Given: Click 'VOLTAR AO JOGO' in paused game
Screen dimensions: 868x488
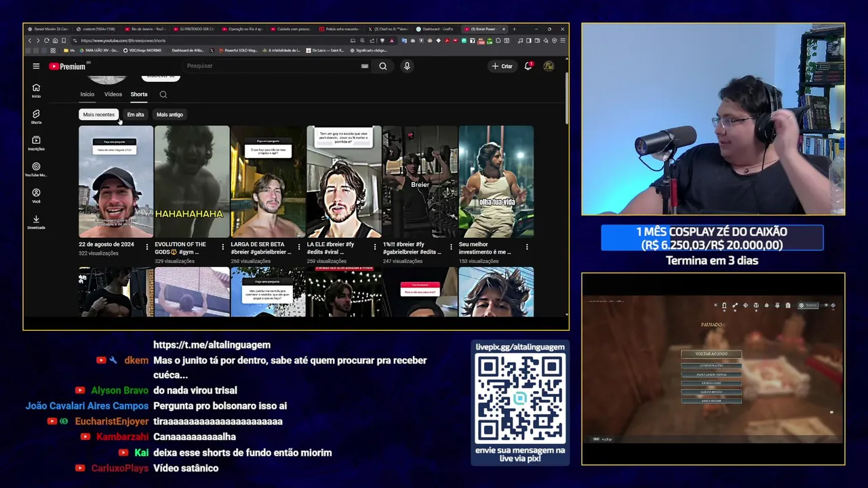Looking at the screenshot, I should click(711, 354).
